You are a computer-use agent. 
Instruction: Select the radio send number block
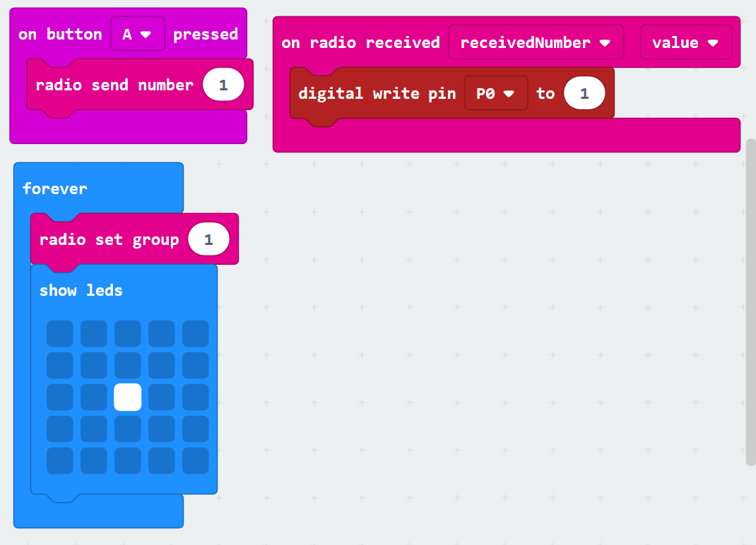[114, 85]
